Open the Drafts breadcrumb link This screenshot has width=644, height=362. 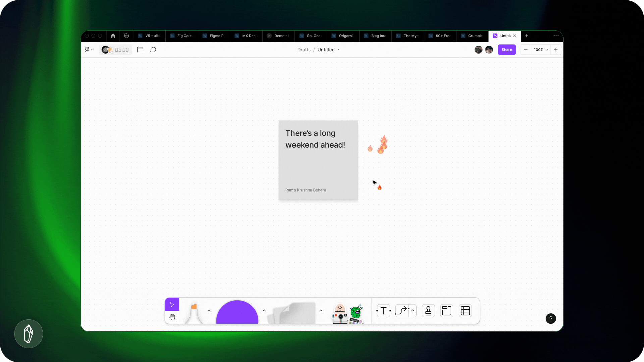[x=304, y=50]
